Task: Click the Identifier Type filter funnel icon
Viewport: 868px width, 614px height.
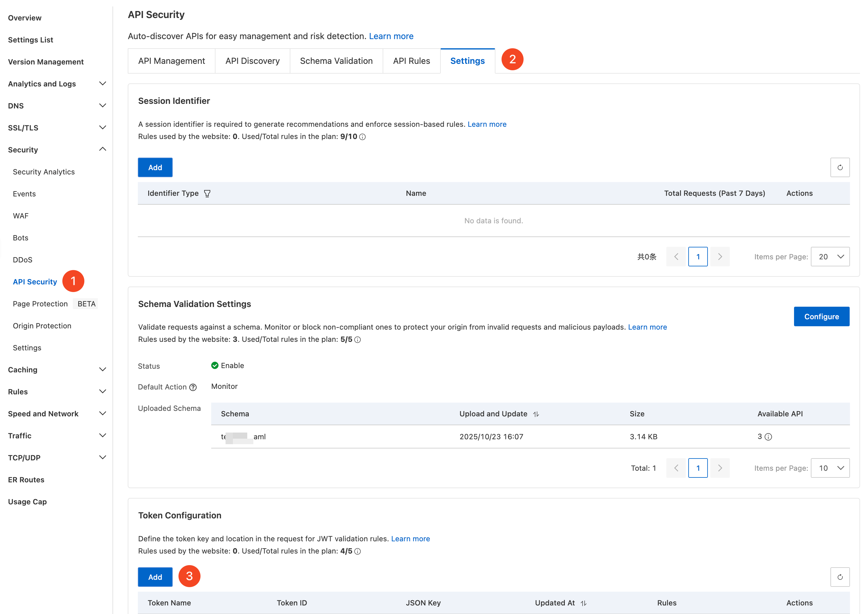Action: (207, 194)
